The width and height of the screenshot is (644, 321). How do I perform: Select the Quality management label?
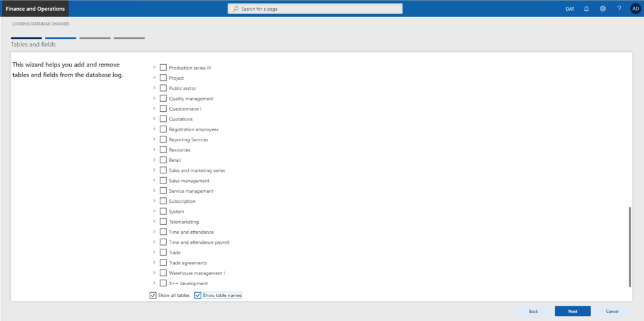click(191, 99)
